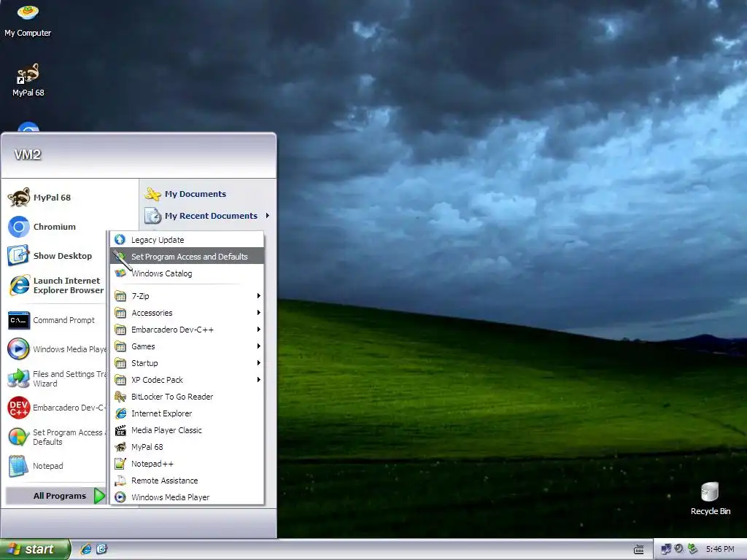Click the safely remove hardware tray icon
747x560 pixels.
pos(692,550)
